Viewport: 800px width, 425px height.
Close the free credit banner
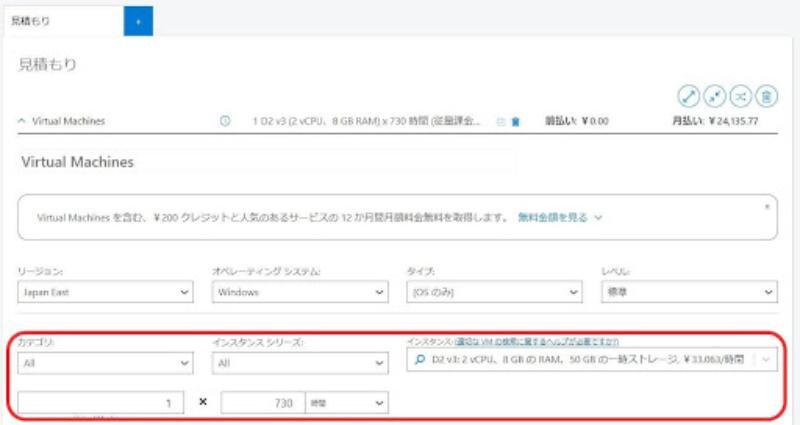pyautogui.click(x=767, y=206)
